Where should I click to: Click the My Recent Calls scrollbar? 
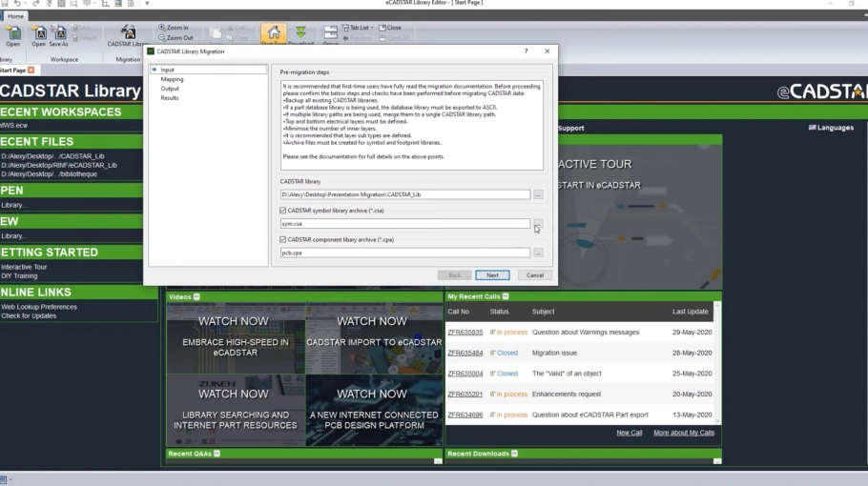(x=717, y=363)
